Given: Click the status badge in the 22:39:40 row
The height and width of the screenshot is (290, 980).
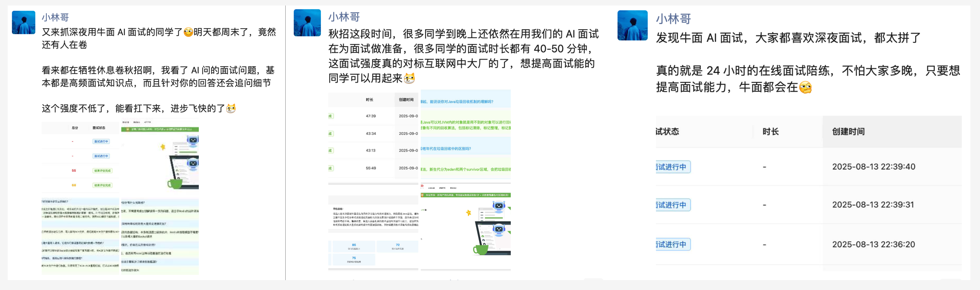Looking at the screenshot, I should point(673,167).
